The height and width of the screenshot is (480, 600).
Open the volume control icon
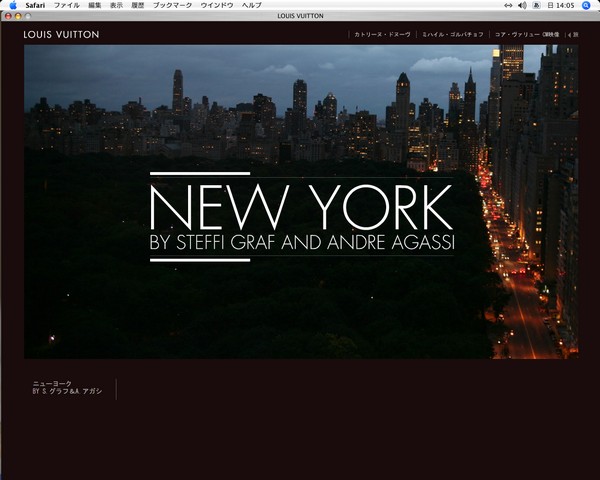pyautogui.click(x=522, y=5)
